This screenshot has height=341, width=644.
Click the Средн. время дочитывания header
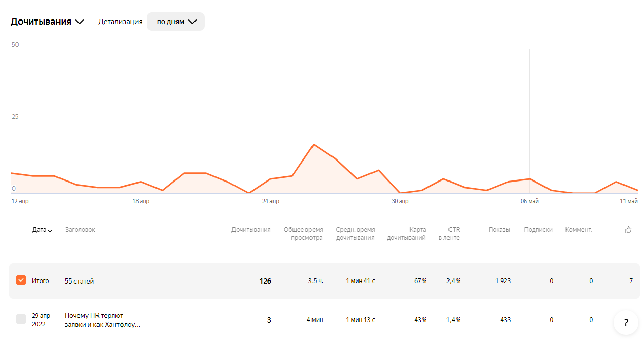(x=355, y=234)
